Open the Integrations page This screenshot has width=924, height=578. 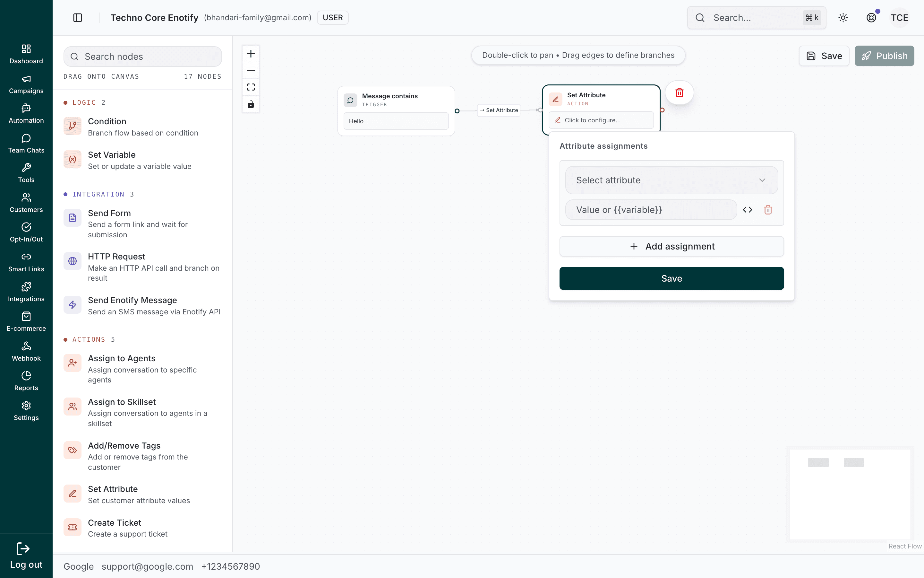[x=26, y=292]
